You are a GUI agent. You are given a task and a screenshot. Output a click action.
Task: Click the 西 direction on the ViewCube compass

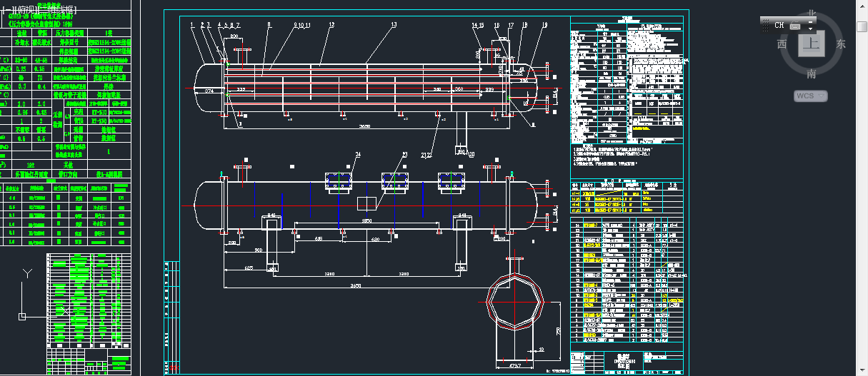(x=782, y=44)
